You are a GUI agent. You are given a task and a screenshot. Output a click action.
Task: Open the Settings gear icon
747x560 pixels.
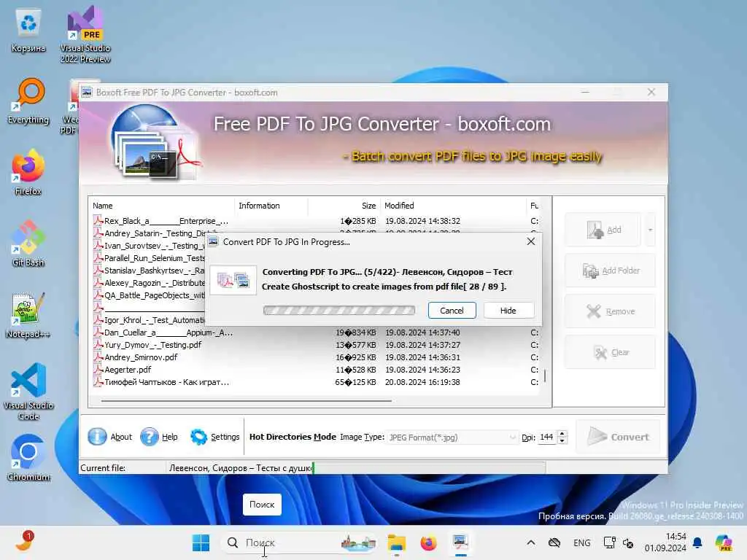coord(198,437)
